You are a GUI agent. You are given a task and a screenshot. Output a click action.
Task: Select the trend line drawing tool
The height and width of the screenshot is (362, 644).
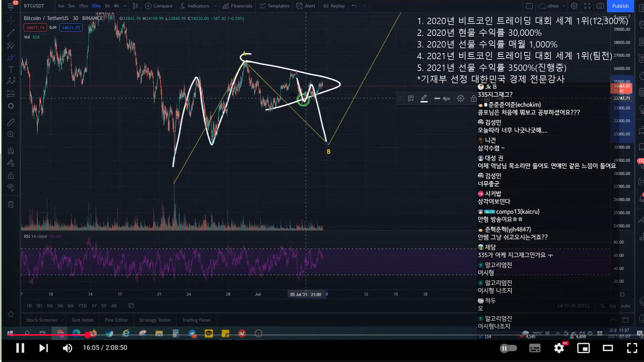11,33
